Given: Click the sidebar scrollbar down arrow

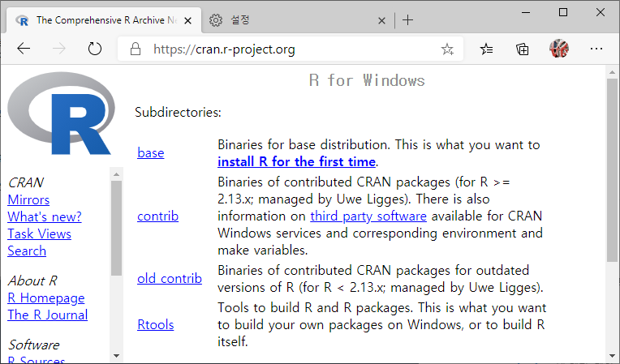Looking at the screenshot, I should (x=116, y=356).
